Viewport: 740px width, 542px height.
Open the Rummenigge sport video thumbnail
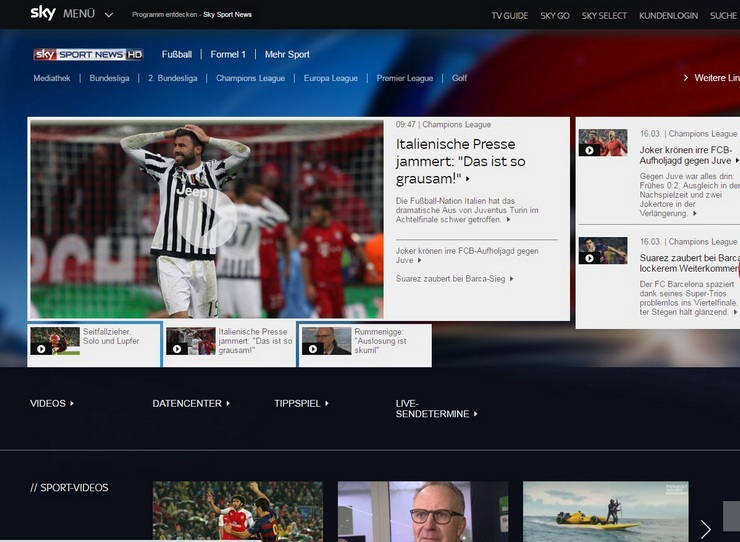422,512
